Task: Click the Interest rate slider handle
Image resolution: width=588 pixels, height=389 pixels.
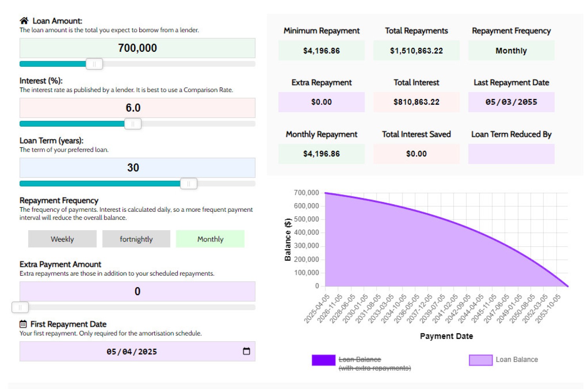Action: pos(132,124)
